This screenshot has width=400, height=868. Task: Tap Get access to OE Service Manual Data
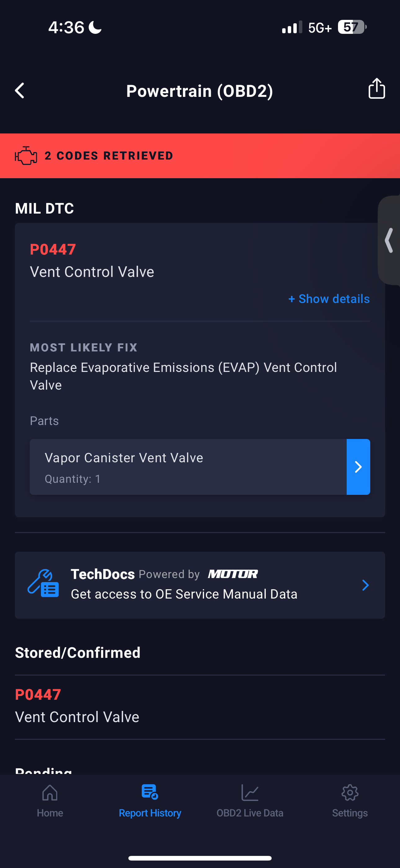pos(184,594)
